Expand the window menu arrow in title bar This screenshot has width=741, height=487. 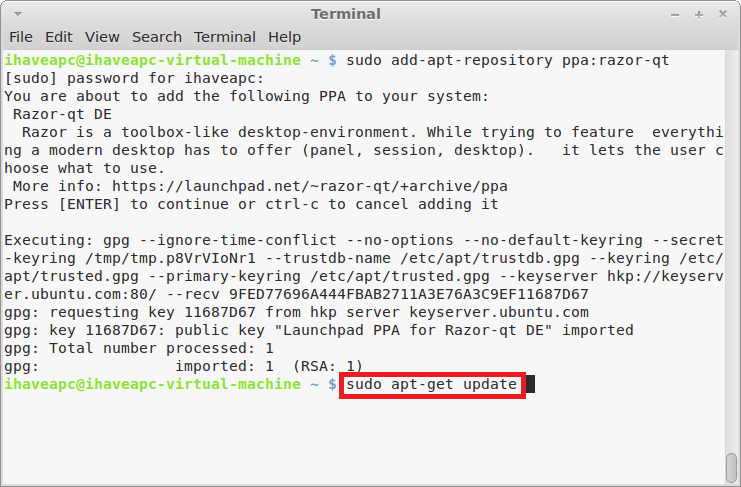[18, 14]
